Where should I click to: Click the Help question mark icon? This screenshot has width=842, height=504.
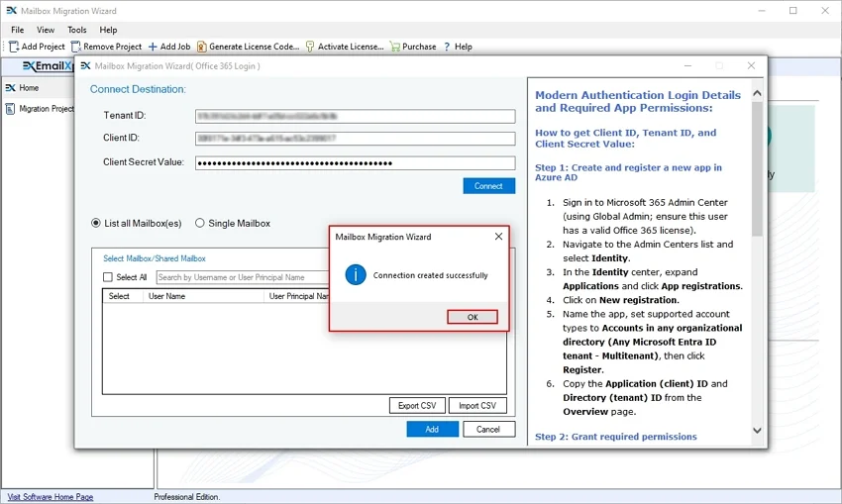tap(447, 47)
